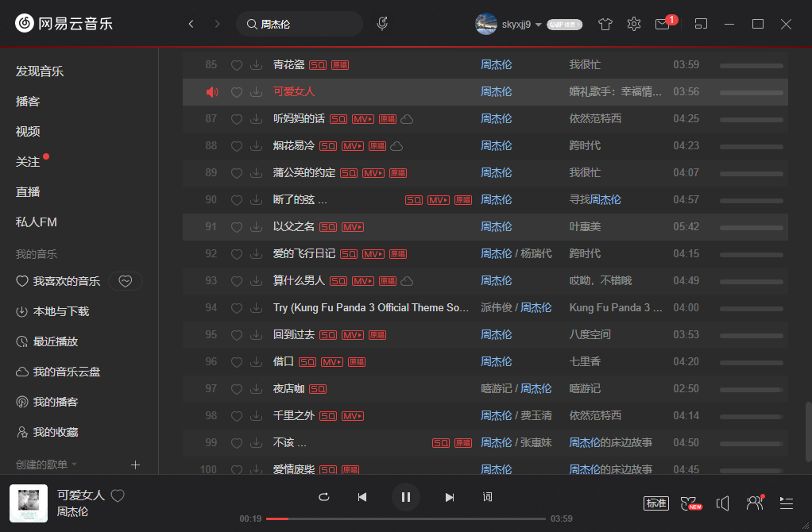Skip to the next track
Screen dimensions: 812x532
450,497
